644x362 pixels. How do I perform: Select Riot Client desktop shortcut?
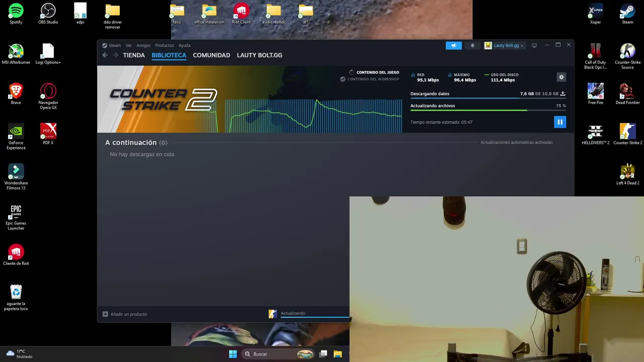click(x=242, y=14)
